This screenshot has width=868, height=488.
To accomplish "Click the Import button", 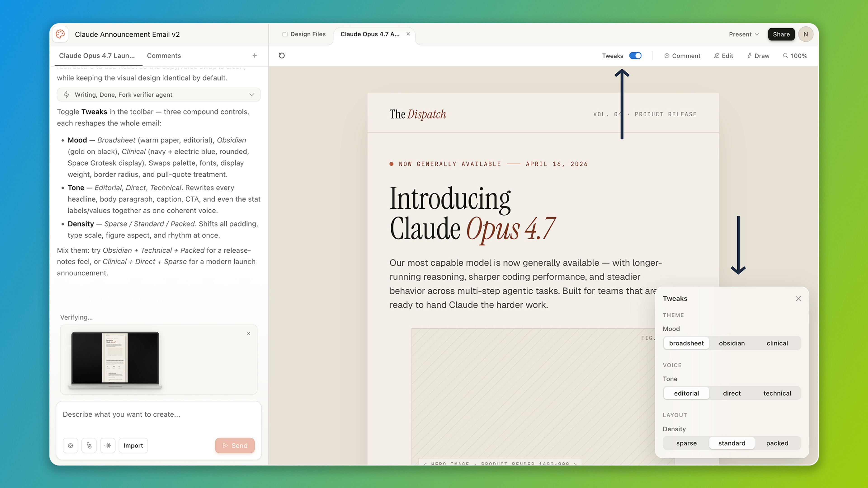I will tap(133, 446).
